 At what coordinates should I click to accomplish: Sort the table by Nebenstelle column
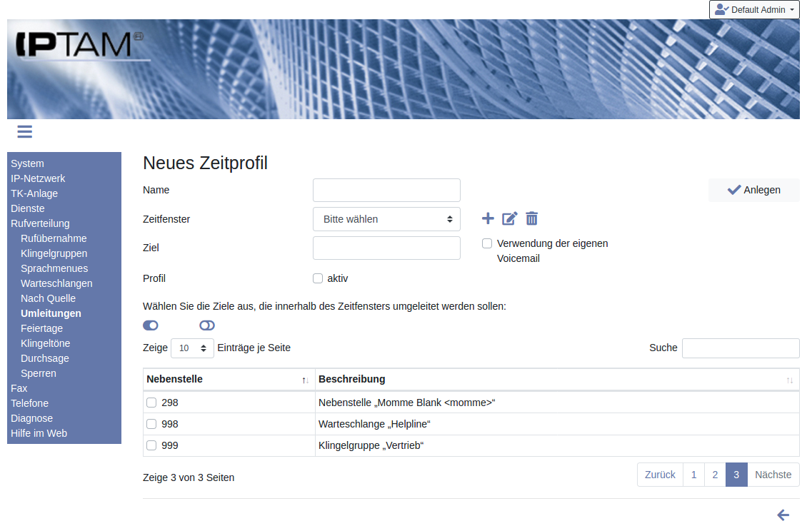point(229,380)
